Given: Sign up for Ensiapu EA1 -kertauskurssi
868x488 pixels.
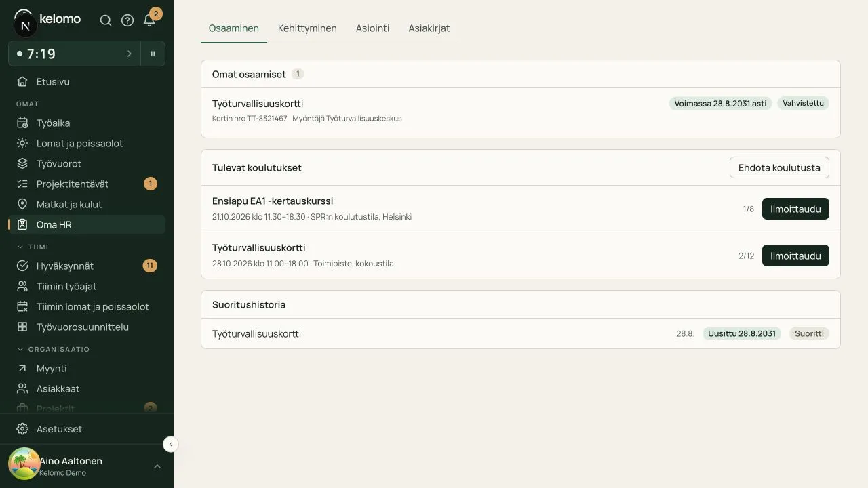Looking at the screenshot, I should pyautogui.click(x=795, y=209).
